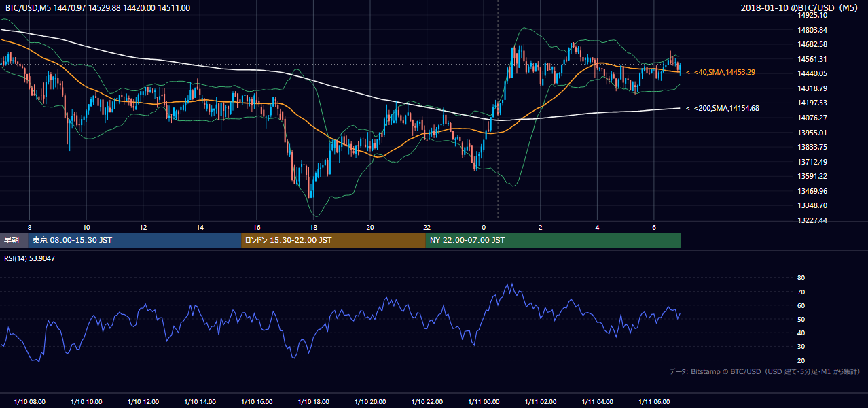Viewport: 868px width, 408px height.
Task: Click price axis label 14076.27
Action: (x=813, y=118)
